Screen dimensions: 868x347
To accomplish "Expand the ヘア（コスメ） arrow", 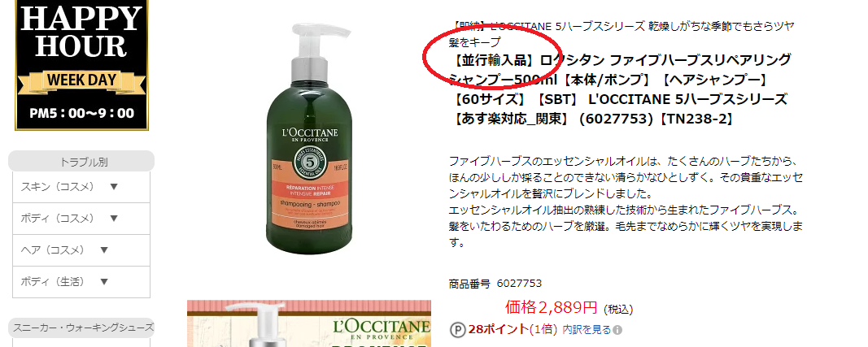I will coord(103,250).
